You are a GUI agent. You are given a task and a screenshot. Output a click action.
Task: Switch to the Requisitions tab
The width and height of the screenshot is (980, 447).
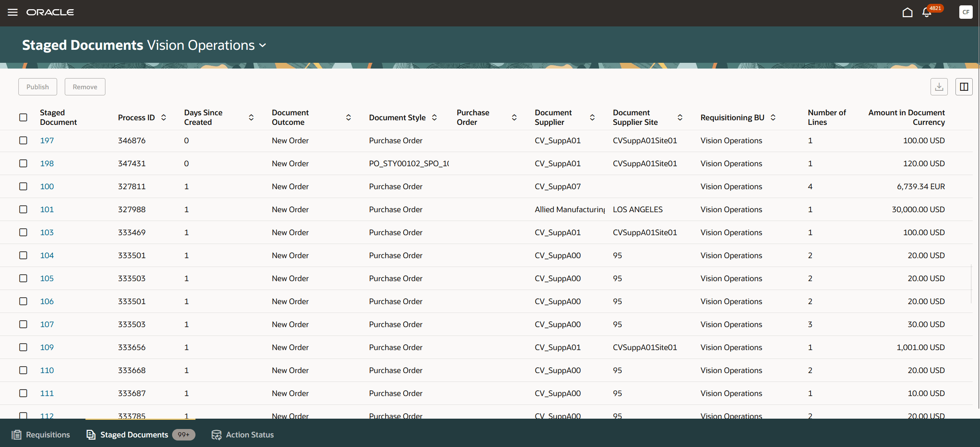tap(41, 435)
